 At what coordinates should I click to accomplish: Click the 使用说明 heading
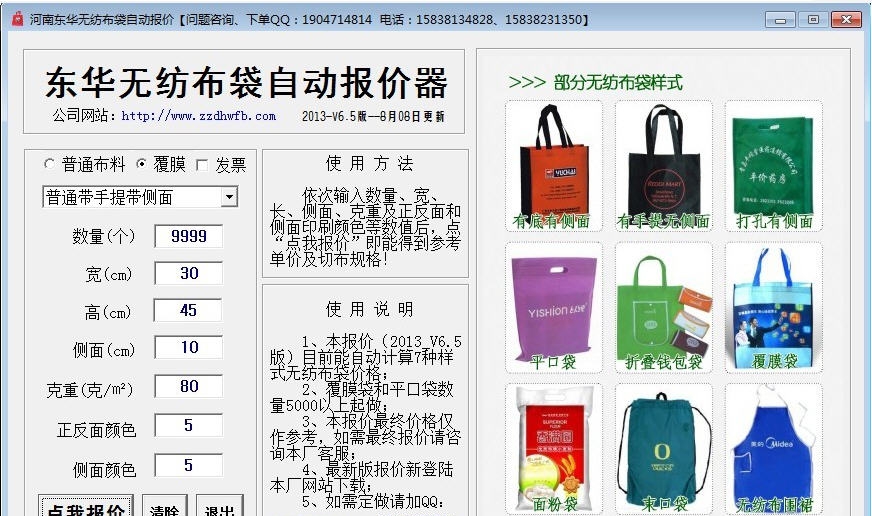pyautogui.click(x=369, y=309)
